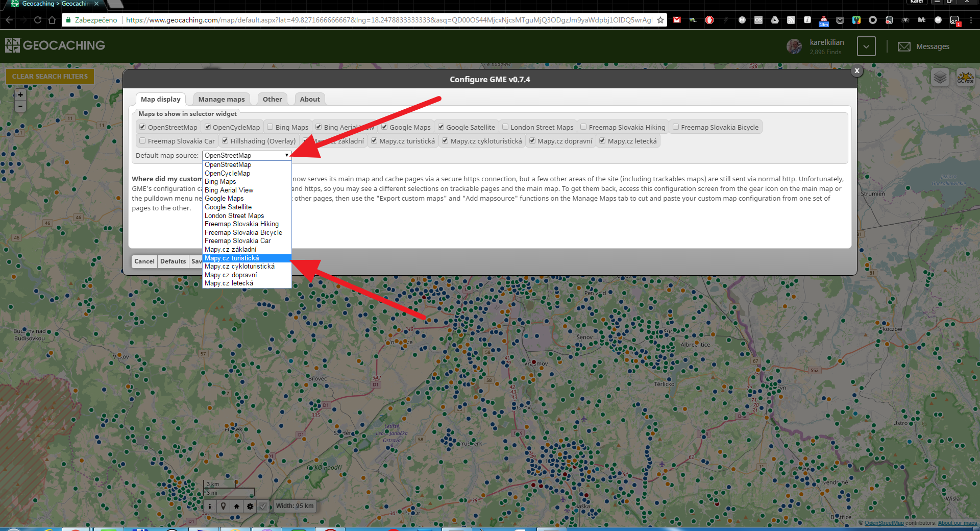Zoom in with the map plus button
This screenshot has height=531, width=980.
tap(20, 94)
